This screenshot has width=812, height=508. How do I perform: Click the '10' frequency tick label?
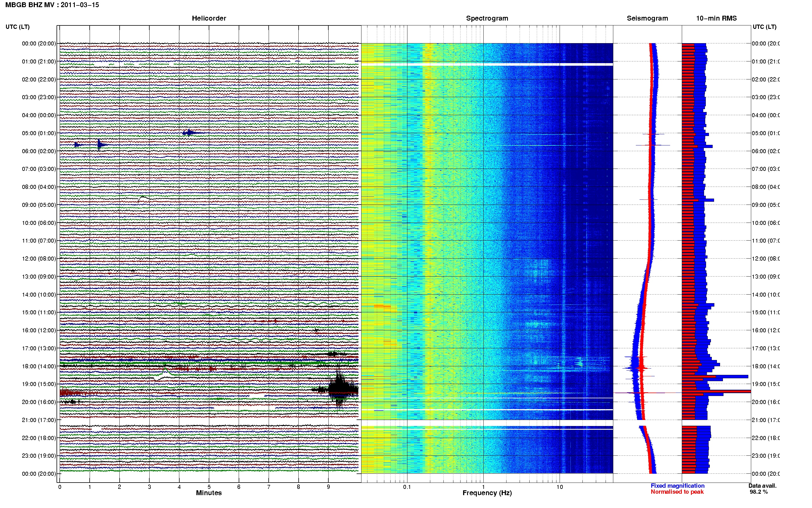coord(560,487)
